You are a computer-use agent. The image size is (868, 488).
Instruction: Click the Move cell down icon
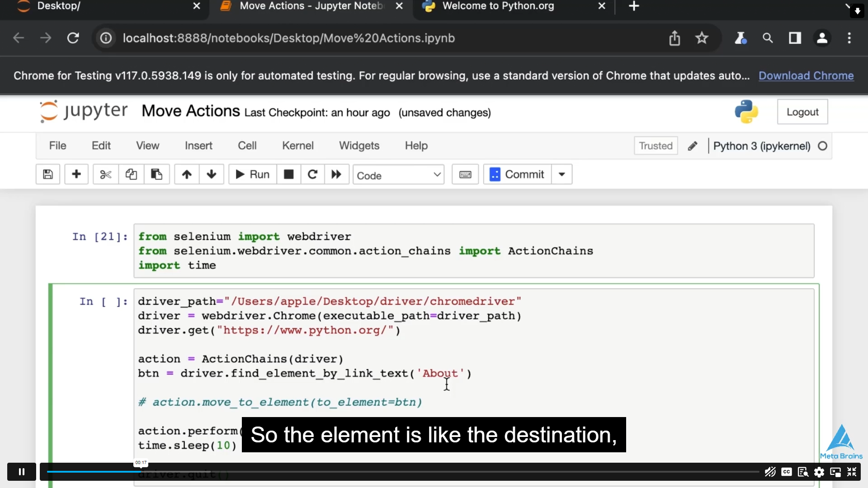coord(212,174)
